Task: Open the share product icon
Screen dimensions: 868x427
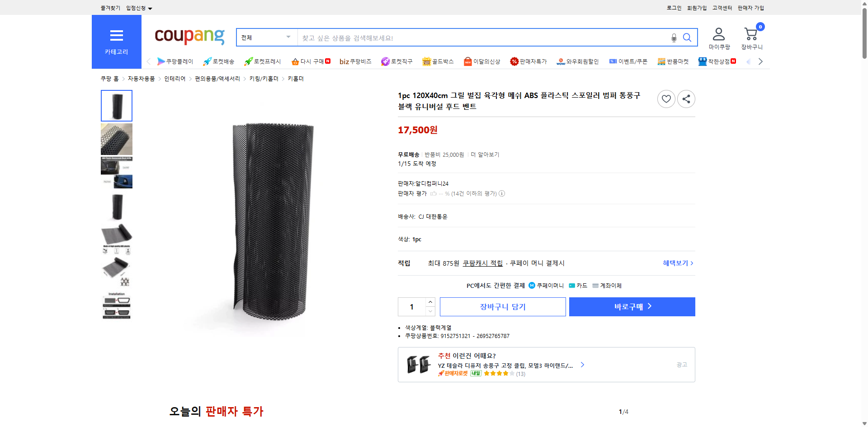Action: point(686,99)
